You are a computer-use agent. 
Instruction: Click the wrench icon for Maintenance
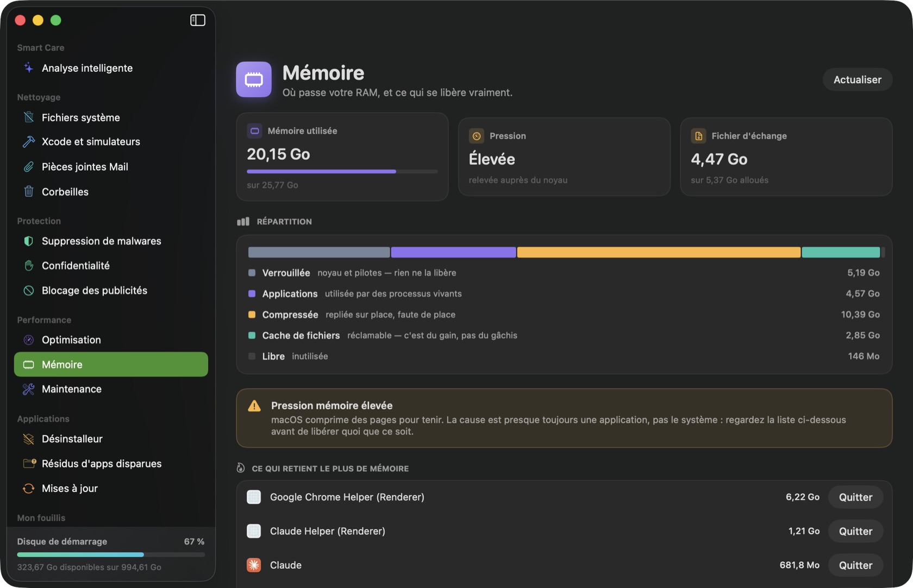tap(29, 389)
